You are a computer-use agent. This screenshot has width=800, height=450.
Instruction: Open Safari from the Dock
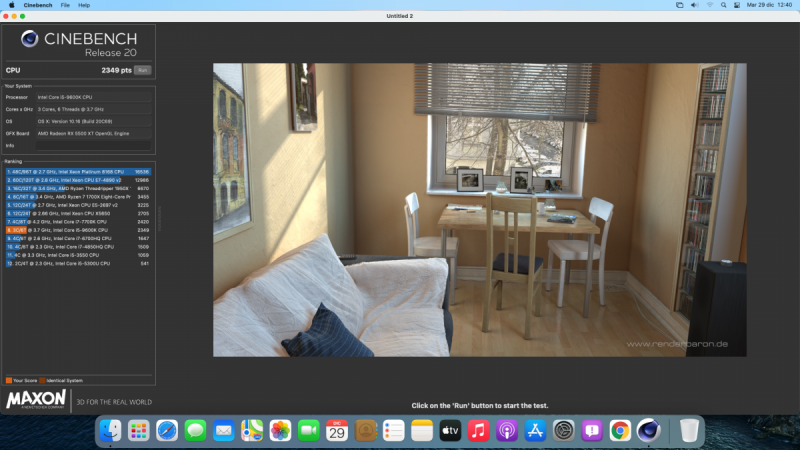(x=167, y=431)
